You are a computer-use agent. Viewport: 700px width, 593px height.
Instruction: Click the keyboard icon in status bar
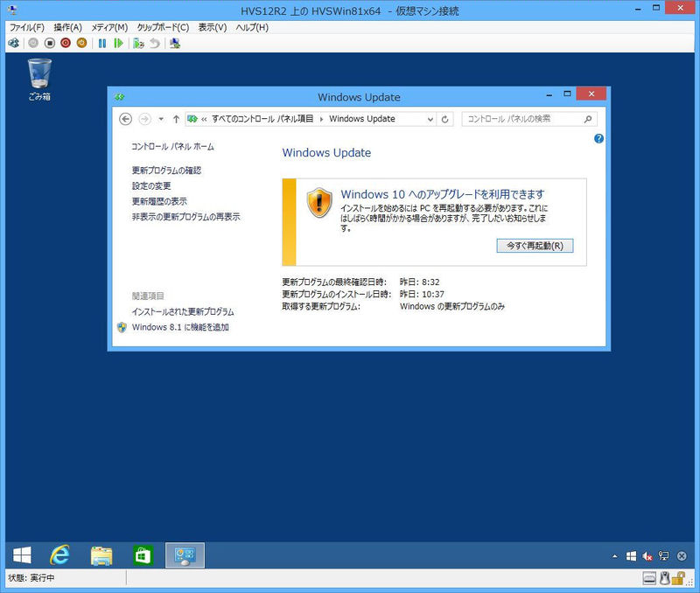pyautogui.click(x=649, y=578)
